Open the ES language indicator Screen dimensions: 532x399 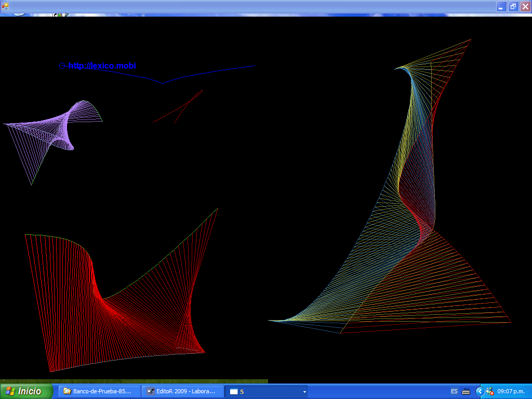[x=454, y=391]
